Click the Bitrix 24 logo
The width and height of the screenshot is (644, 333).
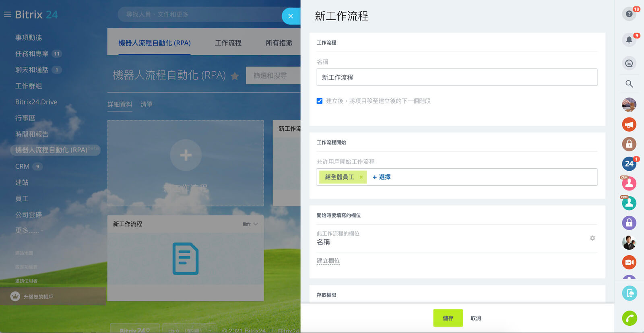(x=36, y=14)
